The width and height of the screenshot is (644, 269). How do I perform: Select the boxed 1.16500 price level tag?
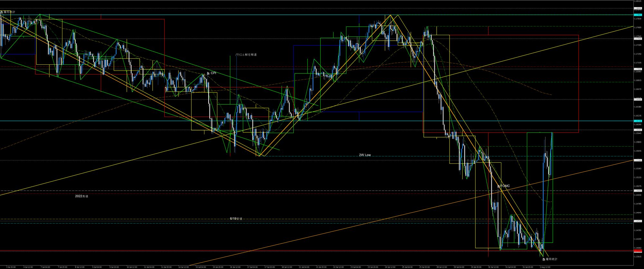pos(638,100)
